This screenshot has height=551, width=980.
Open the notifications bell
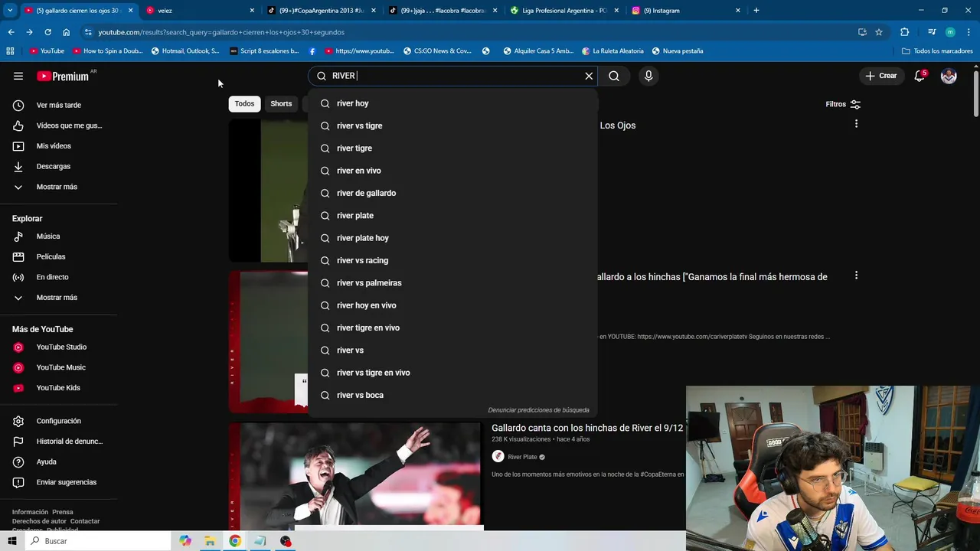coord(920,76)
